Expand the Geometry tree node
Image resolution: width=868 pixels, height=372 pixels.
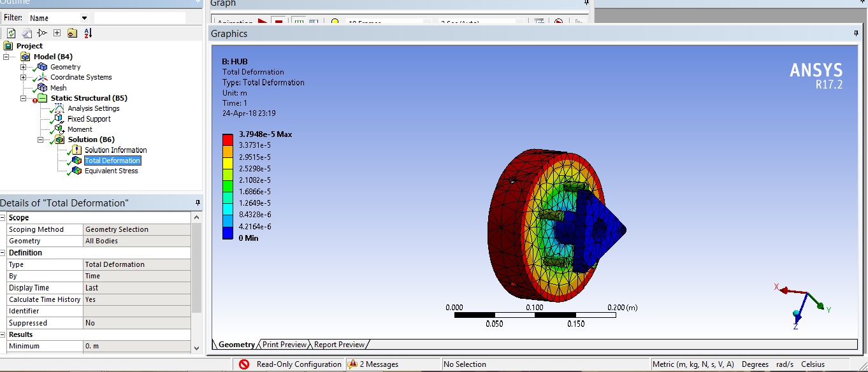click(24, 67)
